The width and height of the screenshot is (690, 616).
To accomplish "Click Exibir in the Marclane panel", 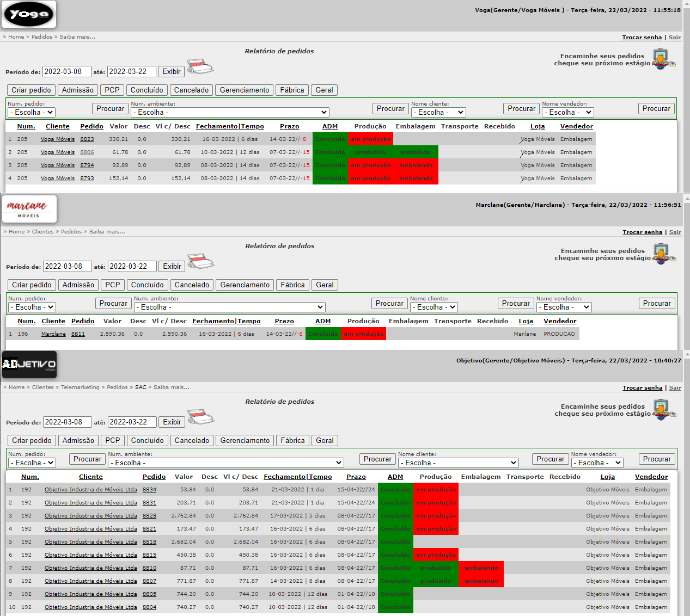I will point(172,267).
